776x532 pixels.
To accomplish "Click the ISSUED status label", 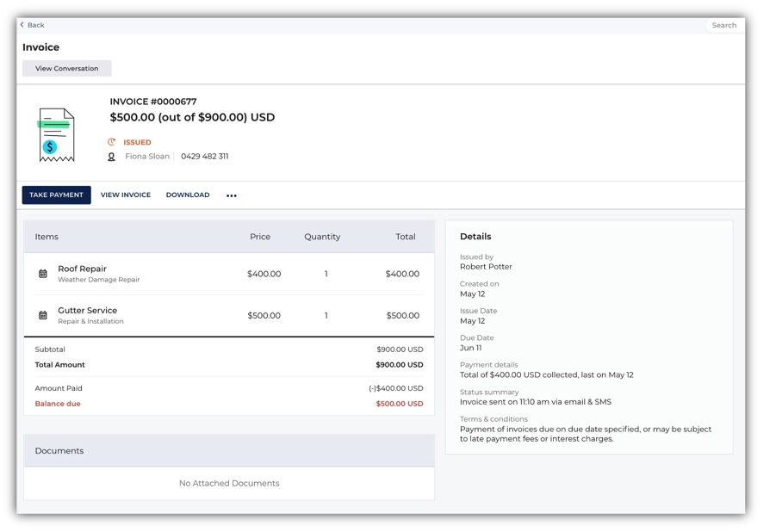I will tap(137, 142).
